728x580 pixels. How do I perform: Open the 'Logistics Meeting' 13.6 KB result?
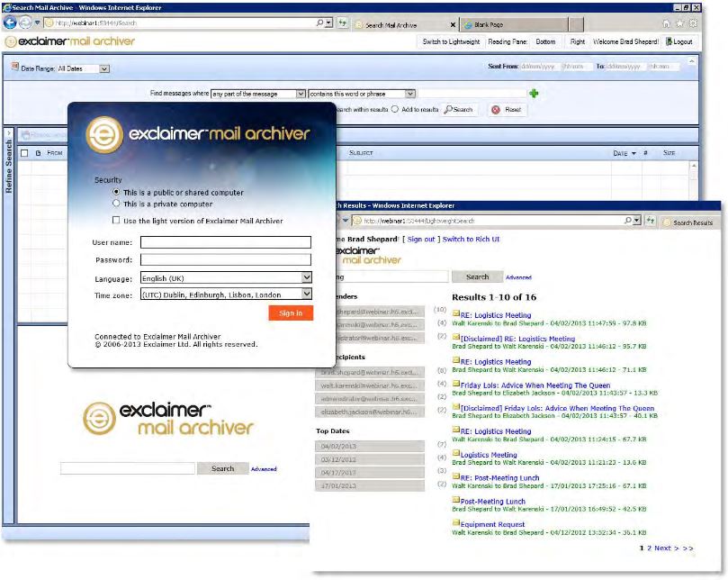(489, 455)
